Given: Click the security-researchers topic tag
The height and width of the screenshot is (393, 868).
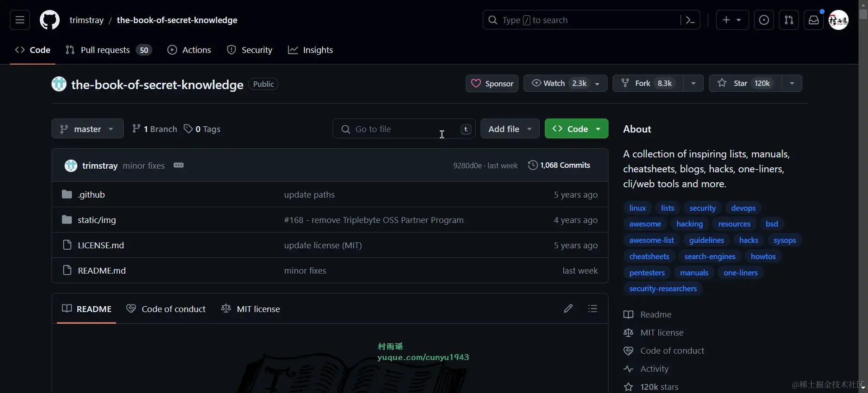Looking at the screenshot, I should pos(663,289).
